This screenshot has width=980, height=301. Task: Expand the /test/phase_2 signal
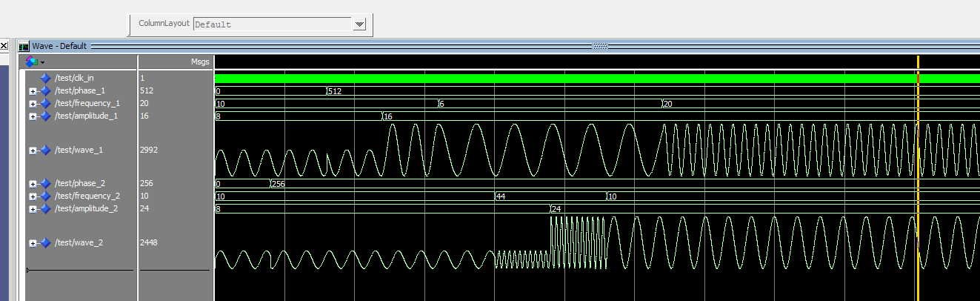[33, 184]
